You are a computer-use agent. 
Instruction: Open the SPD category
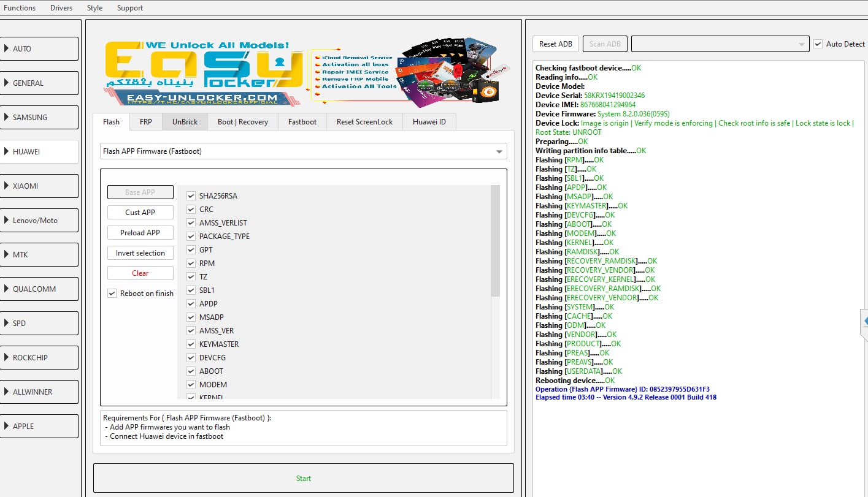click(39, 323)
